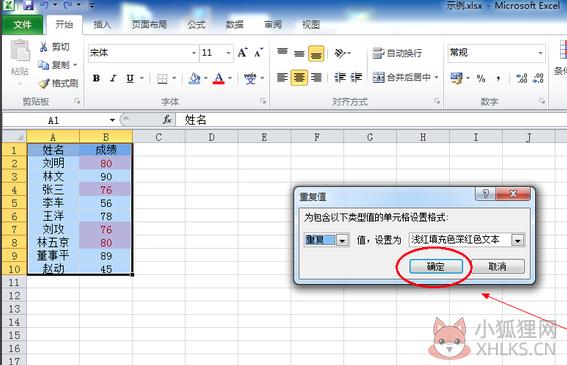
Task: Click the Align Right icon
Action: coord(316,77)
